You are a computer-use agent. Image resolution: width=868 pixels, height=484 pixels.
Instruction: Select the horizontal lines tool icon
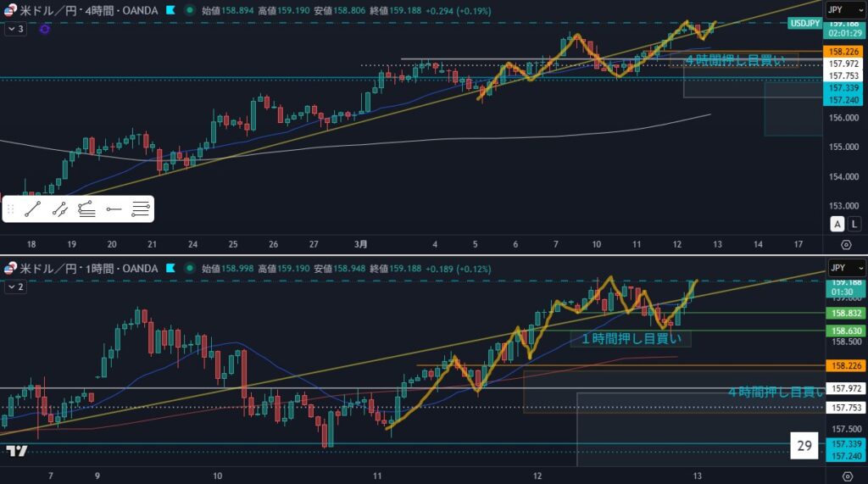tap(141, 208)
